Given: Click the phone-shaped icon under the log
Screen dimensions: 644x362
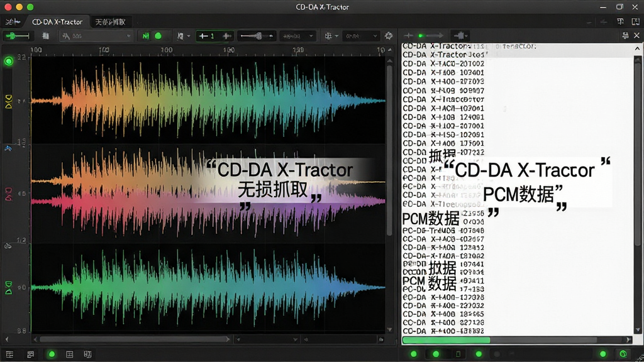Looking at the screenshot, I should pos(458,354).
